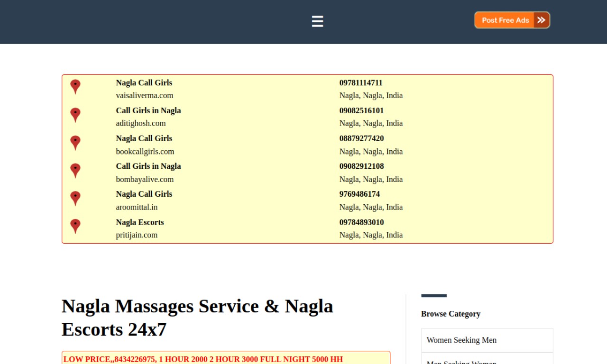Open the partially visible category below Women Seeking Men
Viewport: 607px width, 364px height.
point(487,359)
